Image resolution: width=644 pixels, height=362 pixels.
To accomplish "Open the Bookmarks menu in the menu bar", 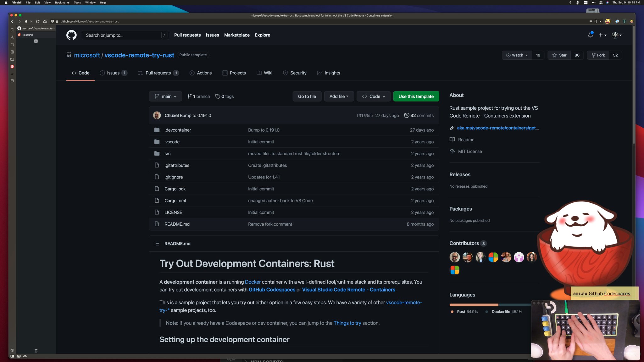I will 62,3.
